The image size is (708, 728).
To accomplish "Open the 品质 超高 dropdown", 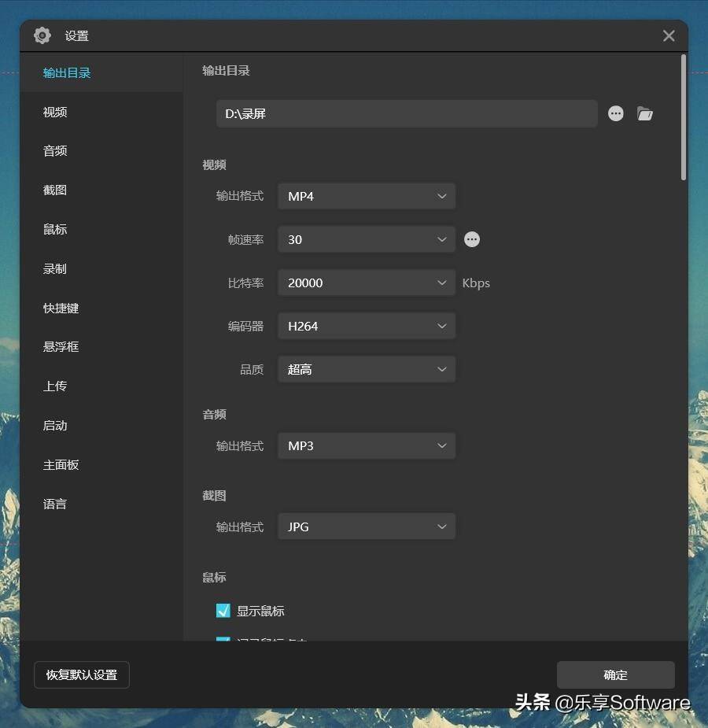I will click(x=367, y=370).
